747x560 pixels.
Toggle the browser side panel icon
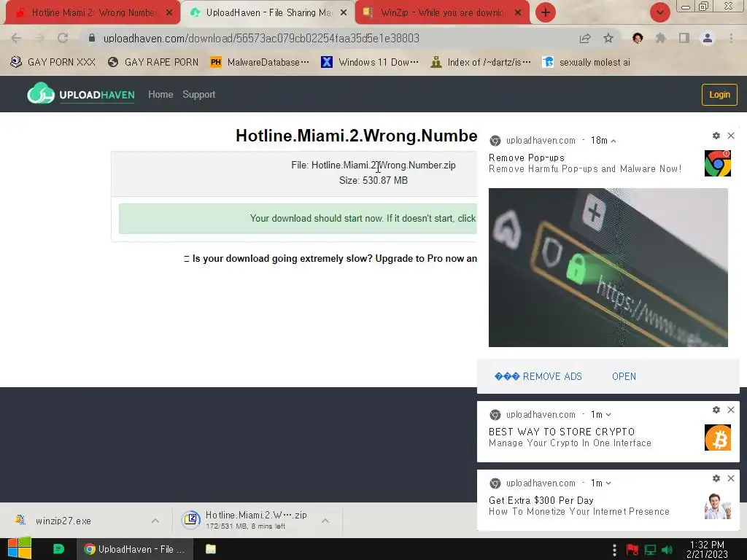[684, 38]
